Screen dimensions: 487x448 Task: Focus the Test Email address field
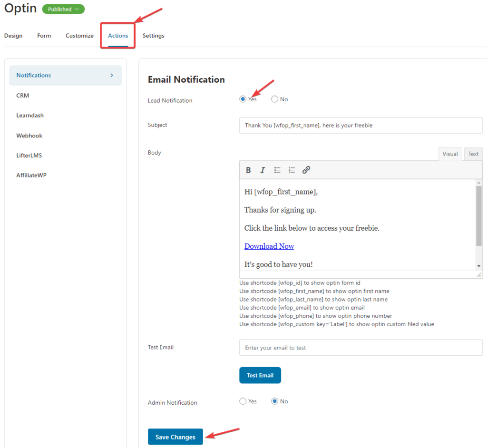(x=361, y=348)
